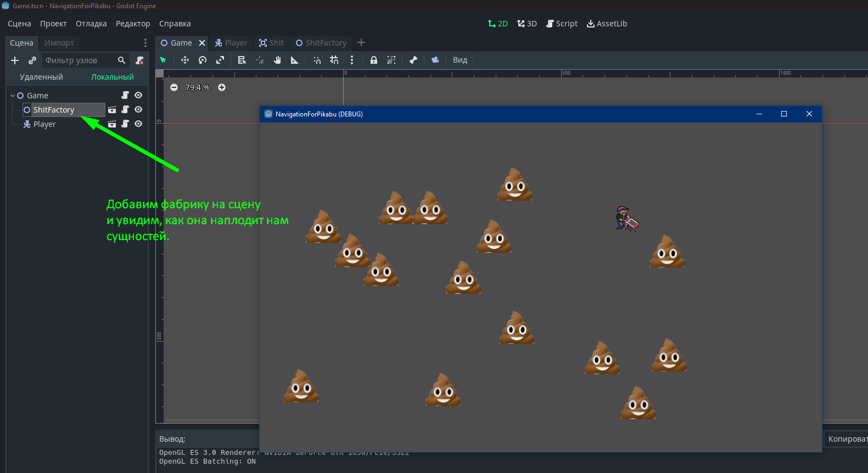Switch to the 3D workspace
868x473 pixels.
pos(527,24)
